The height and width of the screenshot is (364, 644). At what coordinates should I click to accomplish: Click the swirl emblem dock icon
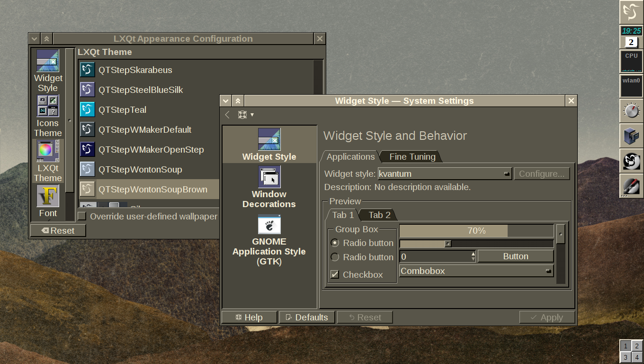(631, 161)
